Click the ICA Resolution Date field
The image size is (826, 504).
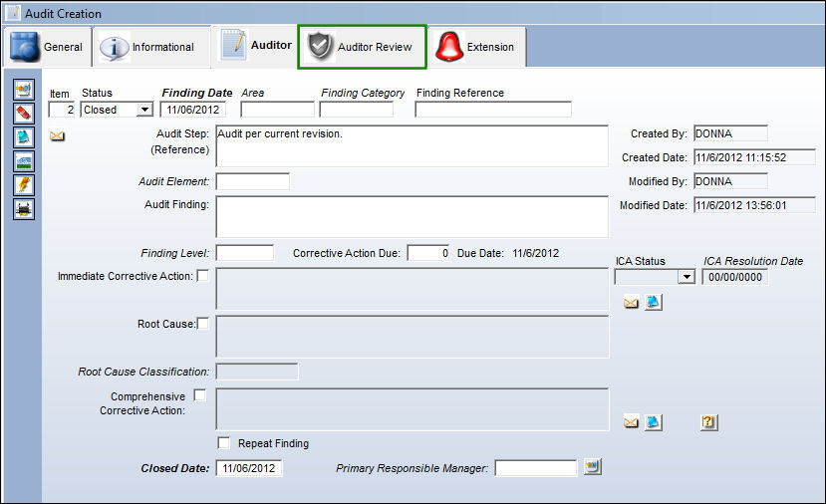pyautogui.click(x=735, y=277)
